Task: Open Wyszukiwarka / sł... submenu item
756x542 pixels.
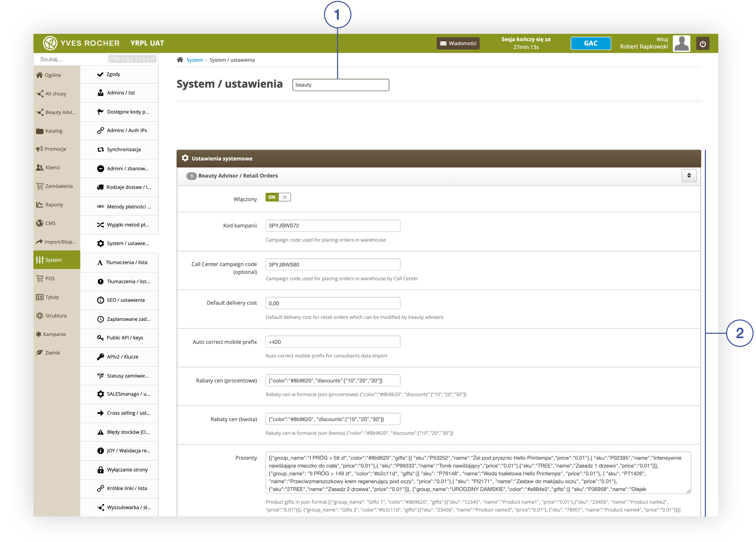Action: [x=119, y=507]
